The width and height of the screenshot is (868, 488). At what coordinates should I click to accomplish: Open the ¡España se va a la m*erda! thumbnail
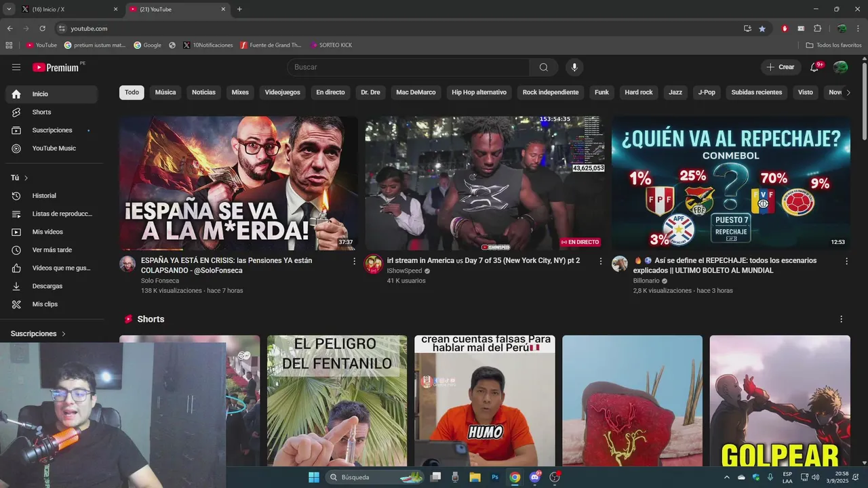(239, 183)
